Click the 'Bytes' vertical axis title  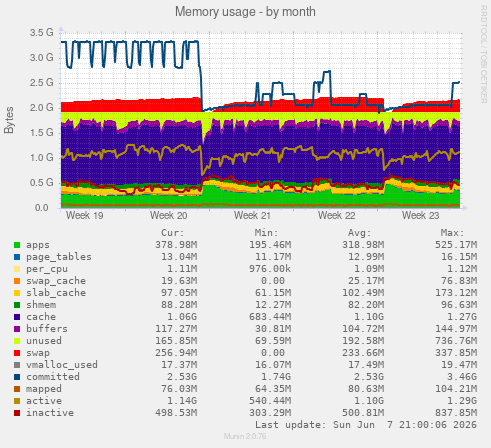coord(9,120)
